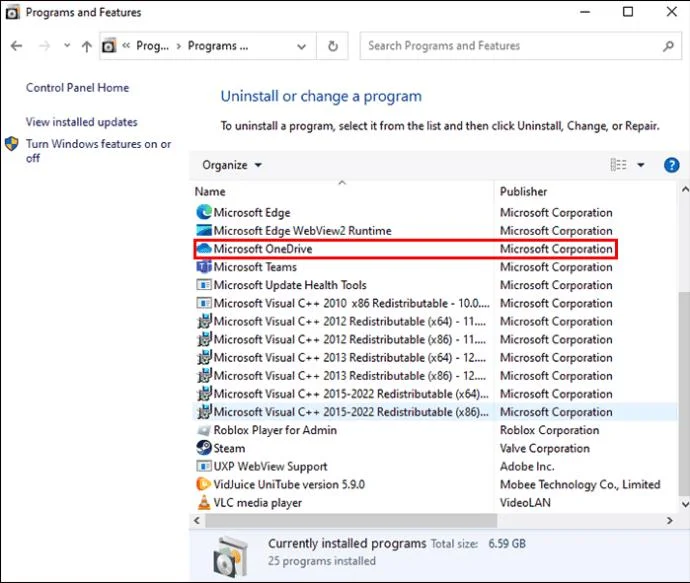Click the Visual C++ 2010 x86 icon
The width and height of the screenshot is (690, 583).
click(204, 303)
